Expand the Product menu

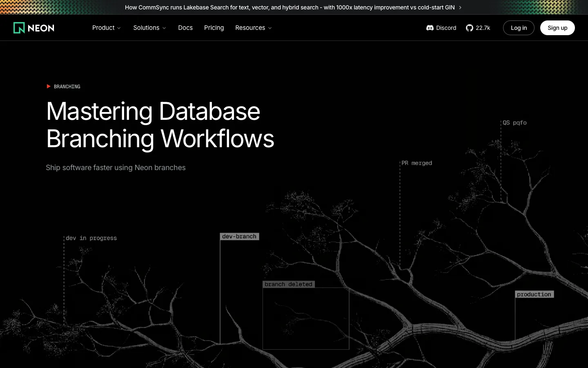(x=106, y=28)
